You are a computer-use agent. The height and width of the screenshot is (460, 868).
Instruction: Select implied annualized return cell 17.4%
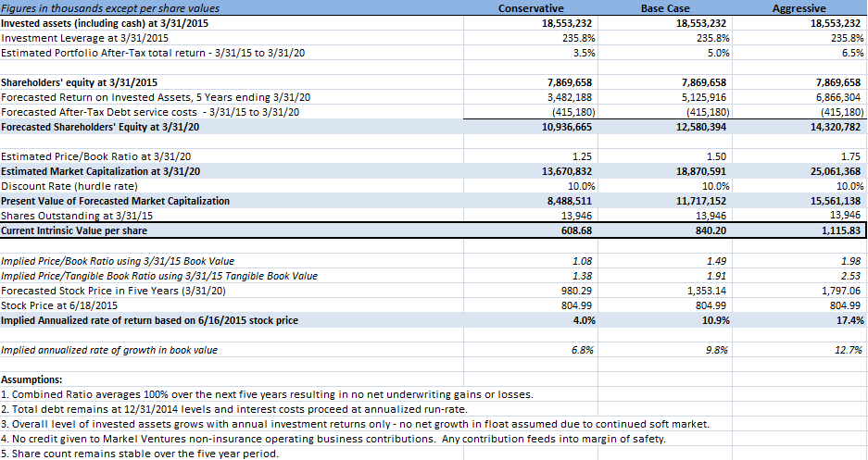click(849, 320)
